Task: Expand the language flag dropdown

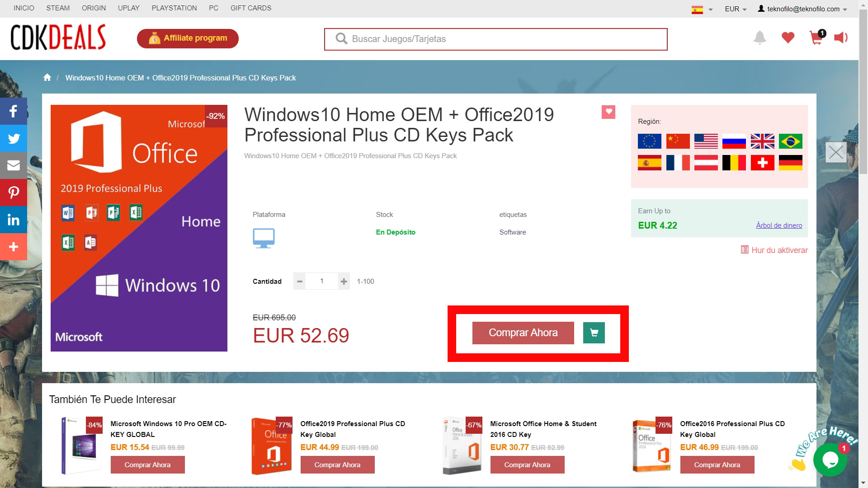Action: pyautogui.click(x=702, y=9)
